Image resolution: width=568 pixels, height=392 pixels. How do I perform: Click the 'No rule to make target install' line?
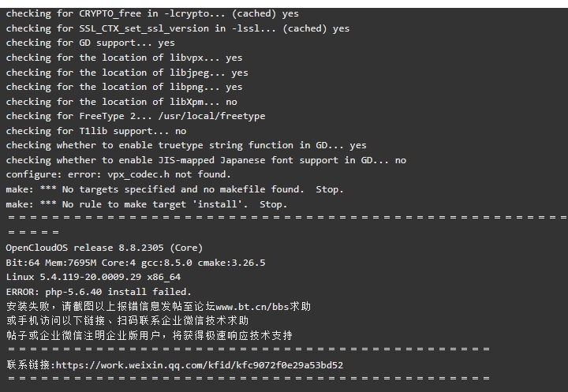coord(147,204)
